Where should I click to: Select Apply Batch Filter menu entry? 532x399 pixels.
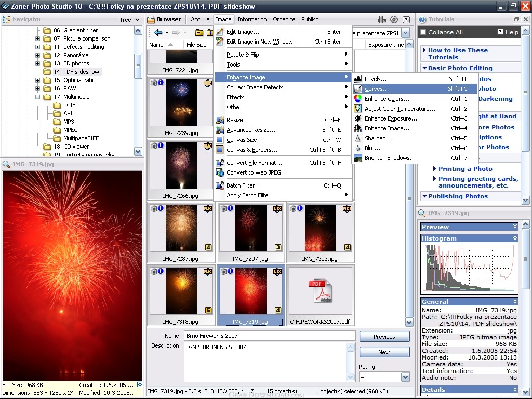pyautogui.click(x=283, y=195)
